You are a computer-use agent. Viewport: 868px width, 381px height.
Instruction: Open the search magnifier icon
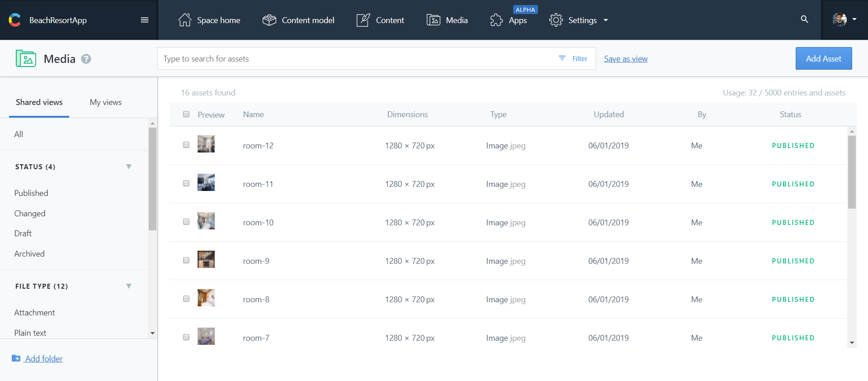point(804,19)
